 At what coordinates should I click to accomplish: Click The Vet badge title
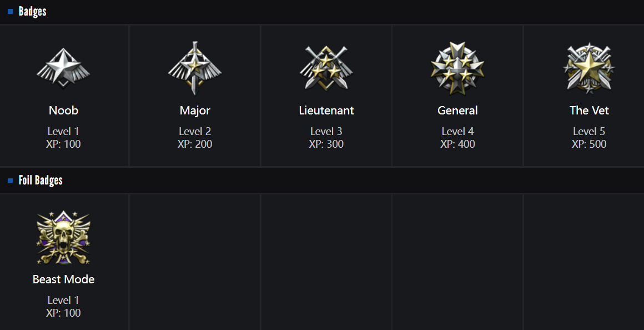point(589,111)
